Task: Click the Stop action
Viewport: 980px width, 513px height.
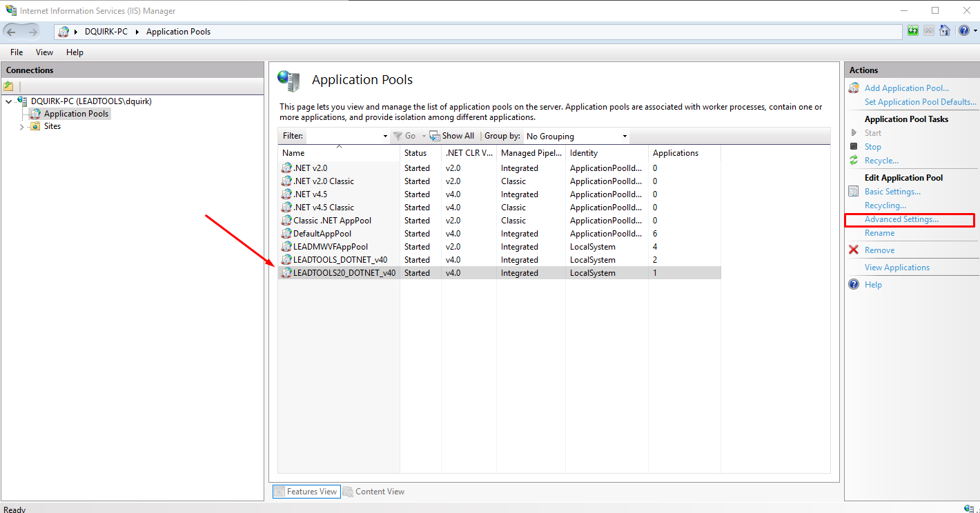Action: tap(873, 147)
